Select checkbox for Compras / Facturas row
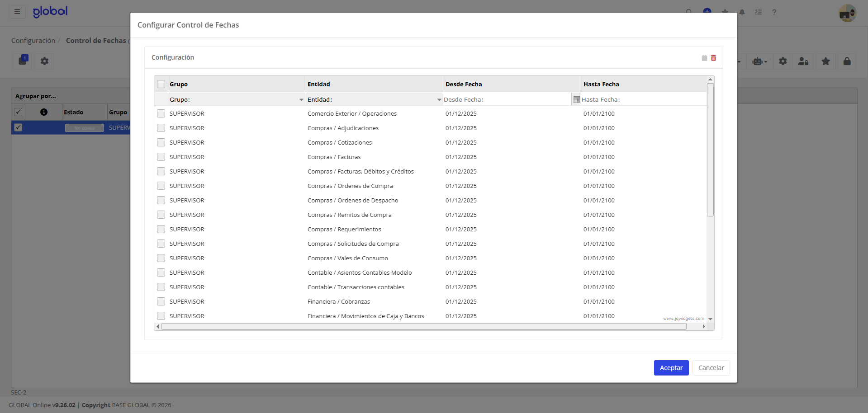This screenshot has height=413, width=868. click(x=161, y=157)
